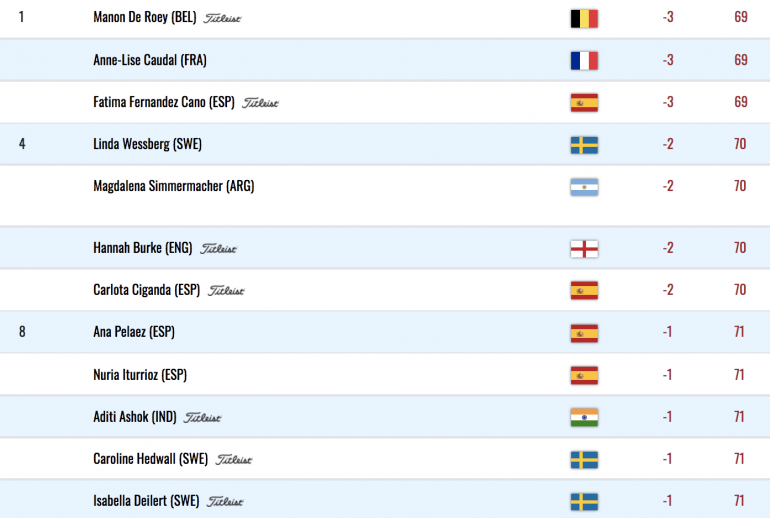
Task: Click the Titleist logo beside Fatima Fernandez Cano
Action: point(260,103)
